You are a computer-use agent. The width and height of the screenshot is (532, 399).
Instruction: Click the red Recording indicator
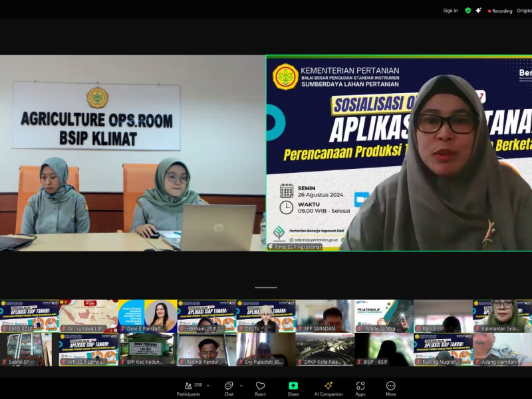[x=500, y=11]
